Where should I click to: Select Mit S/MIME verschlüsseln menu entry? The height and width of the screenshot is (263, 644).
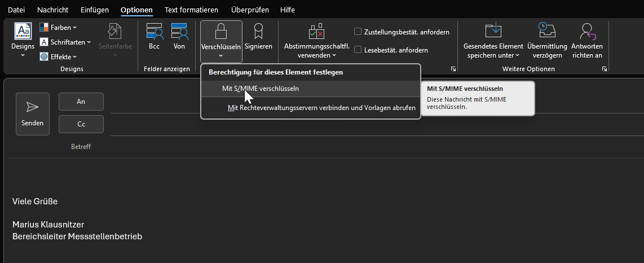(x=260, y=89)
